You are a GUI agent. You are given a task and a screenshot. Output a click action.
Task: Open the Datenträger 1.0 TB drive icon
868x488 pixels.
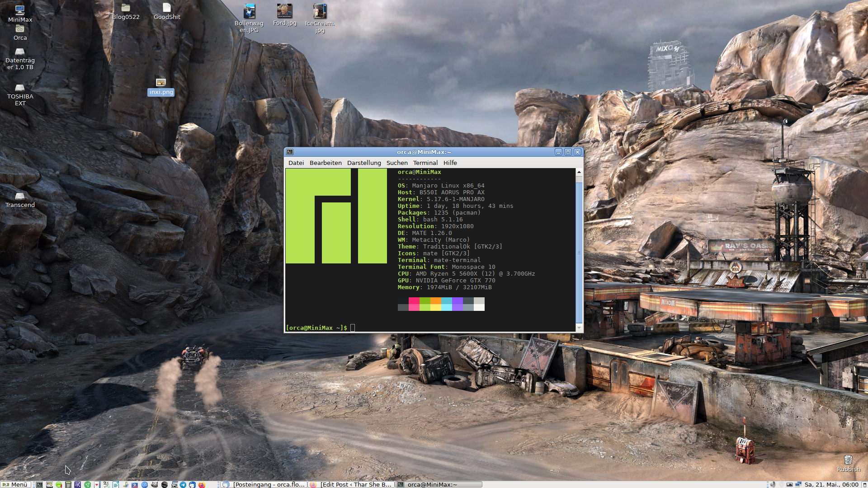pyautogui.click(x=20, y=59)
